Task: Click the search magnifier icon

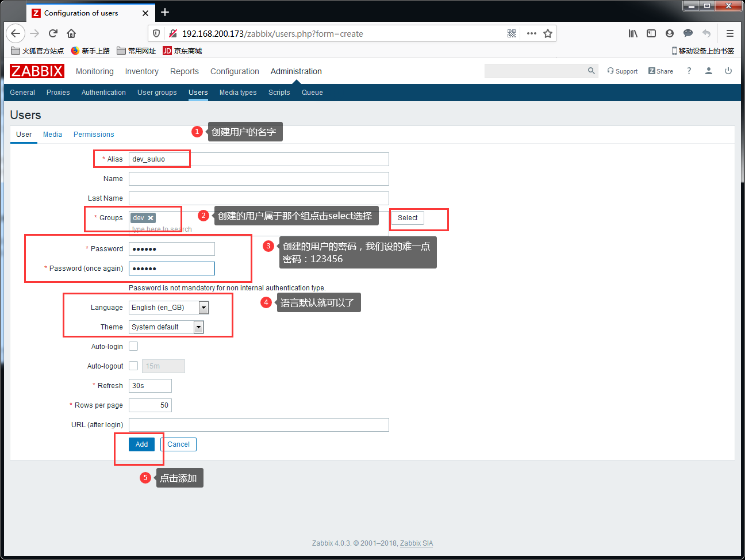Action: tap(591, 71)
